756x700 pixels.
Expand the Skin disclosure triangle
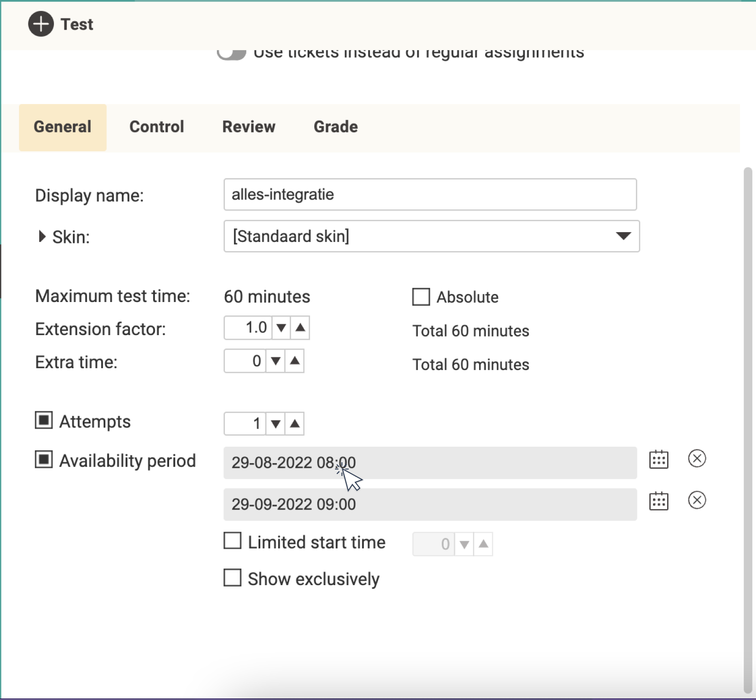tap(42, 236)
